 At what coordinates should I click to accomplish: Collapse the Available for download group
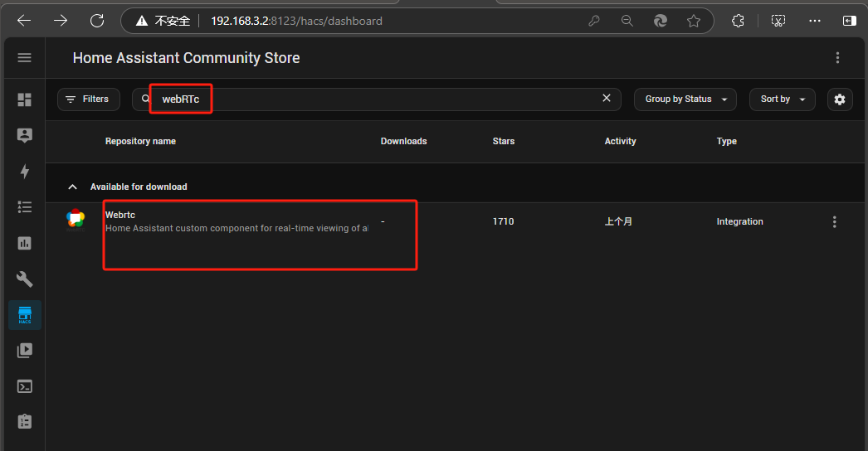(x=72, y=187)
